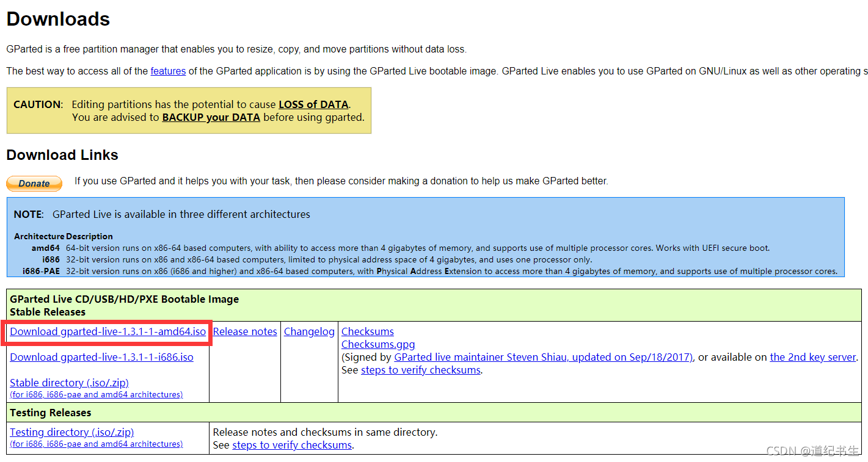Open the LOSS of DATA link
Viewport: 868px width, 462px height.
click(x=313, y=104)
